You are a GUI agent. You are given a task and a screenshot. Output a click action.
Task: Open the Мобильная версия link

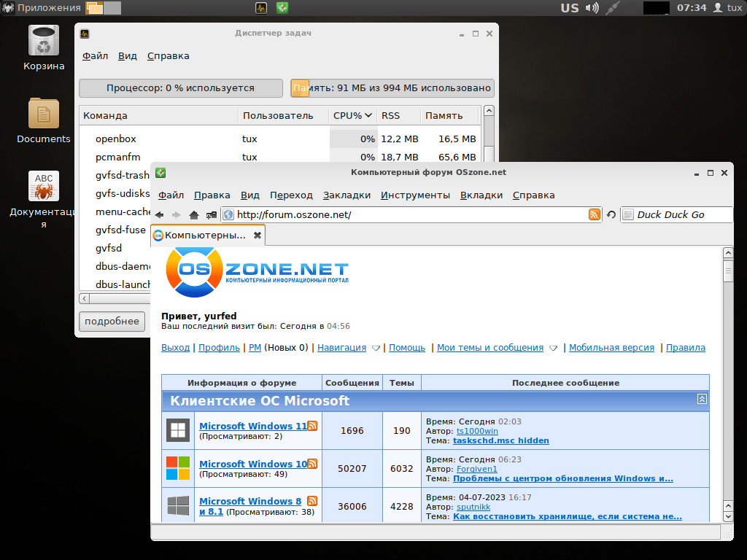612,348
